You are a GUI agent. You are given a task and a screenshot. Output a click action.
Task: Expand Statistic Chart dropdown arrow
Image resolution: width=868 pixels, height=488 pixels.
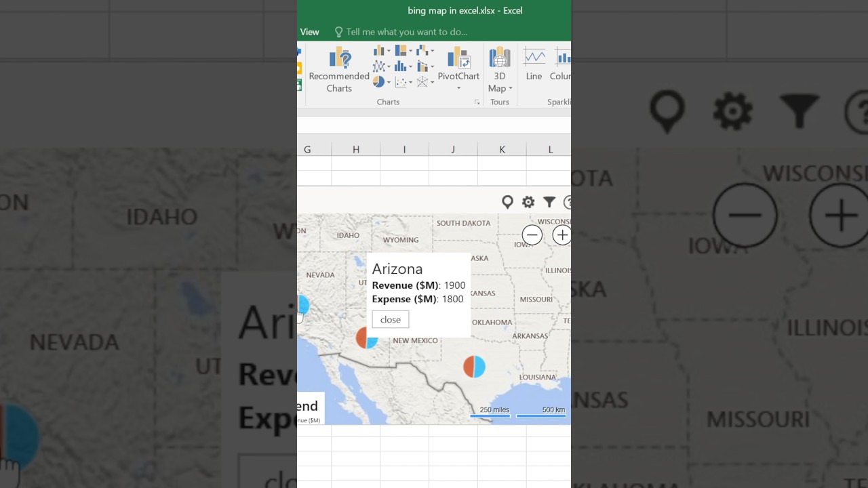pos(410,67)
